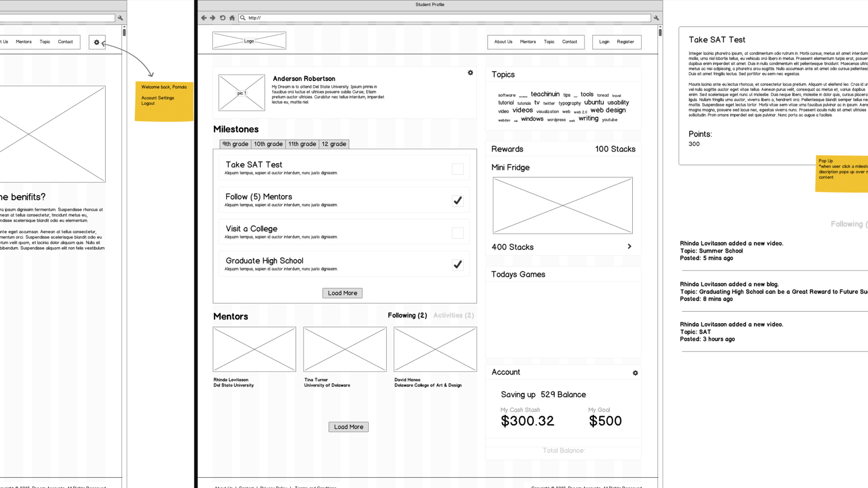The width and height of the screenshot is (868, 488).
Task: Check the Visit a College checkbox
Action: [x=457, y=233]
